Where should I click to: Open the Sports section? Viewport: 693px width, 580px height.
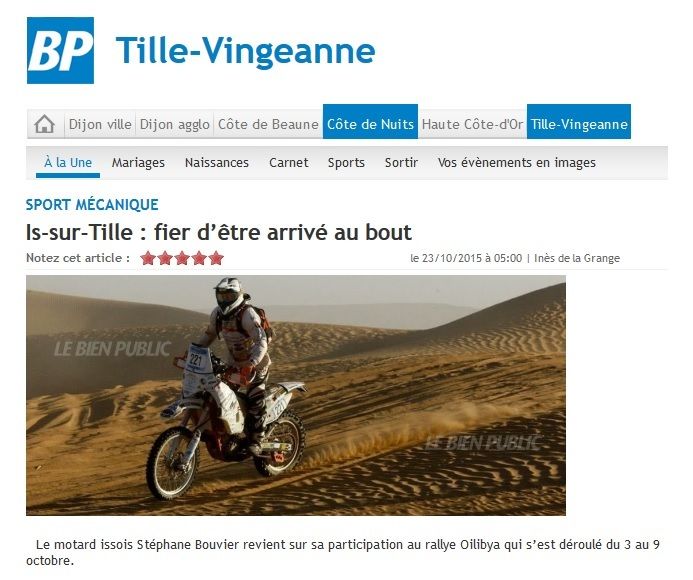346,163
